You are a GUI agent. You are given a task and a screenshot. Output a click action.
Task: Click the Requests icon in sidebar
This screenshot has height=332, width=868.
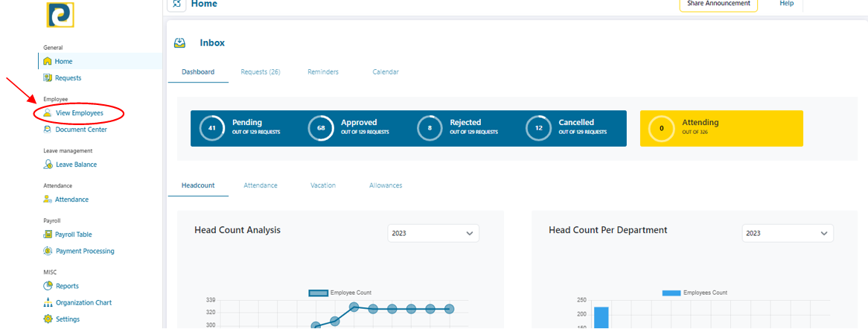point(48,77)
